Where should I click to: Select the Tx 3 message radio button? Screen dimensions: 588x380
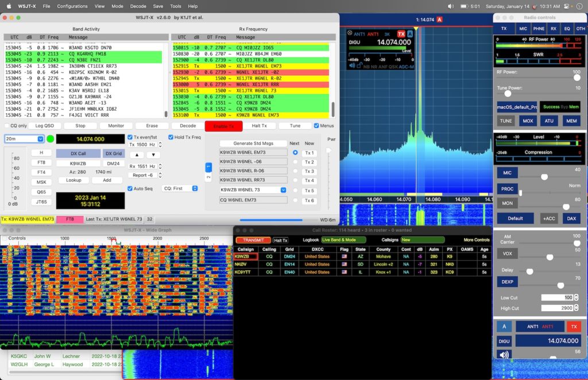point(295,170)
